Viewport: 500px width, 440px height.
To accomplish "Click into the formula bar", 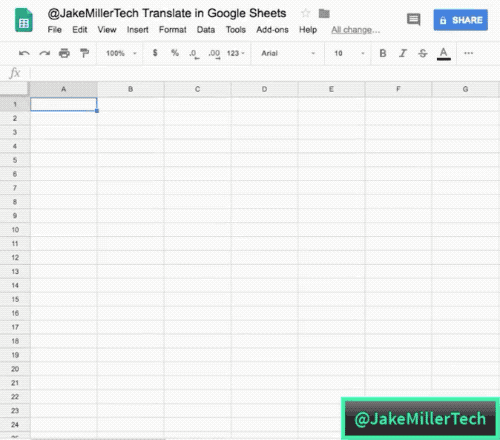I will 265,73.
